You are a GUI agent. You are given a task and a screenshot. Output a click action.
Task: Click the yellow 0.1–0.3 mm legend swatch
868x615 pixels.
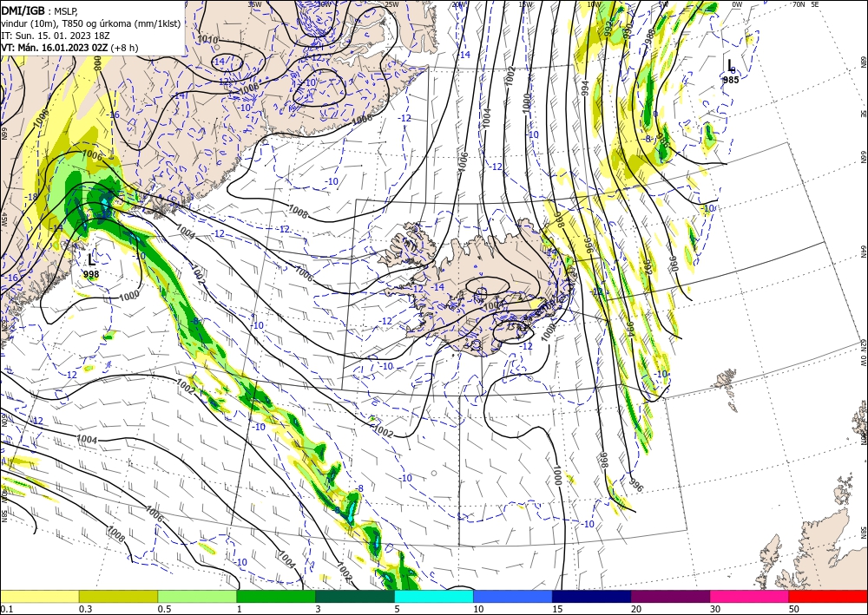[x=39, y=596]
